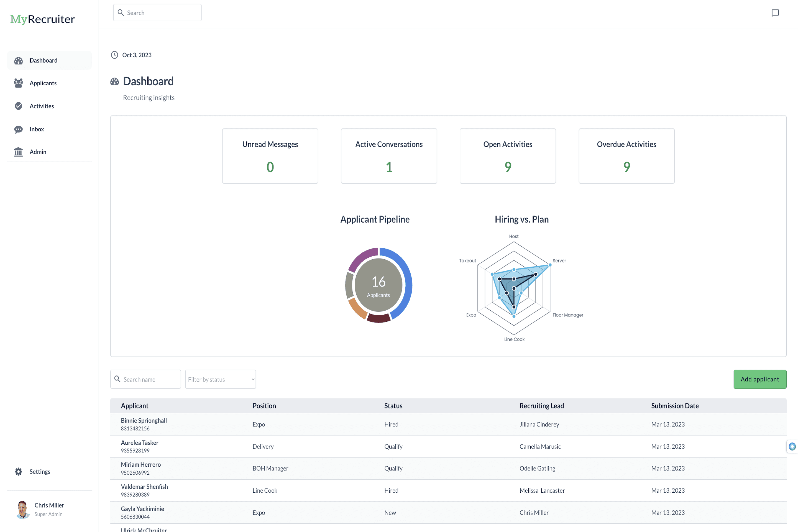Switch to the Dashboard menu entry

click(43, 60)
